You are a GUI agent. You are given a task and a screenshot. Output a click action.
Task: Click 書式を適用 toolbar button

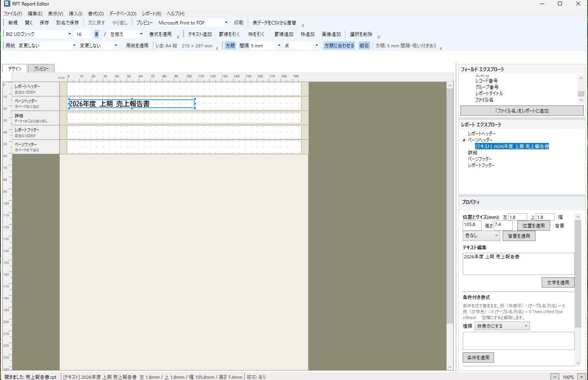tap(160, 34)
